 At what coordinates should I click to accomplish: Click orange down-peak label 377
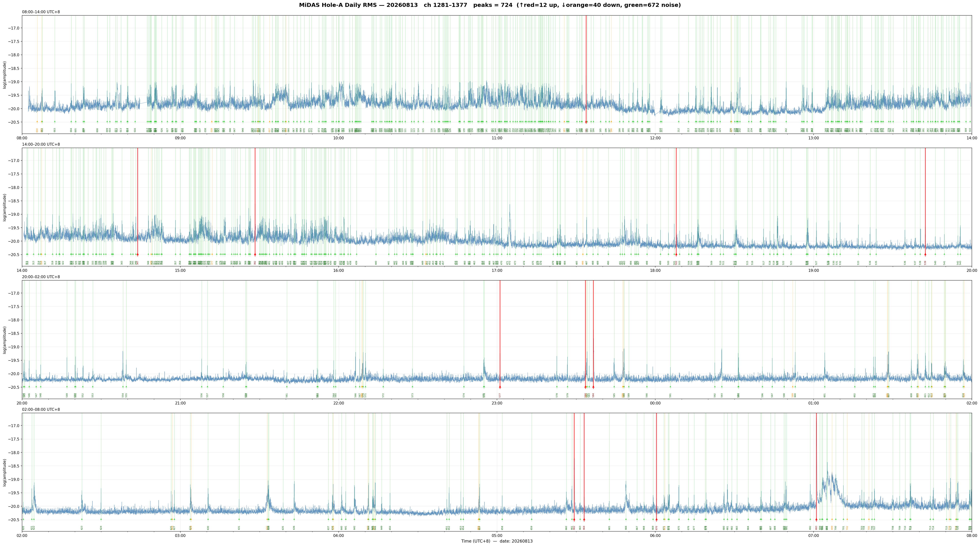[x=212, y=263]
